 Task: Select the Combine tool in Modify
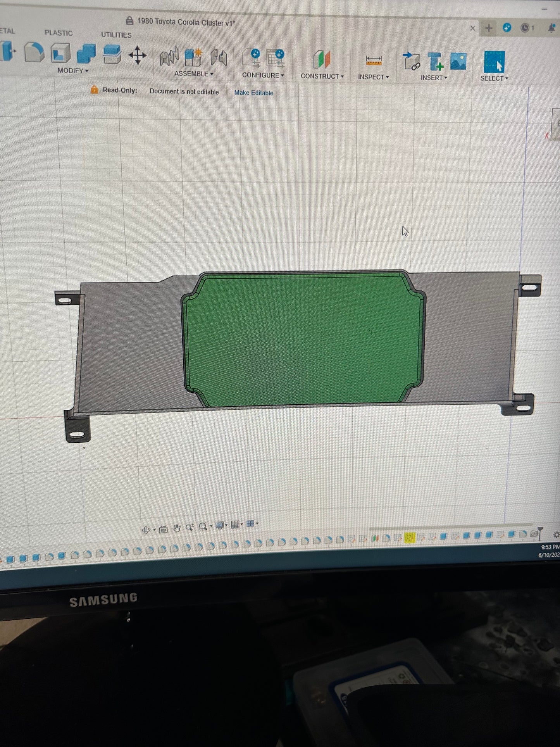[86, 53]
